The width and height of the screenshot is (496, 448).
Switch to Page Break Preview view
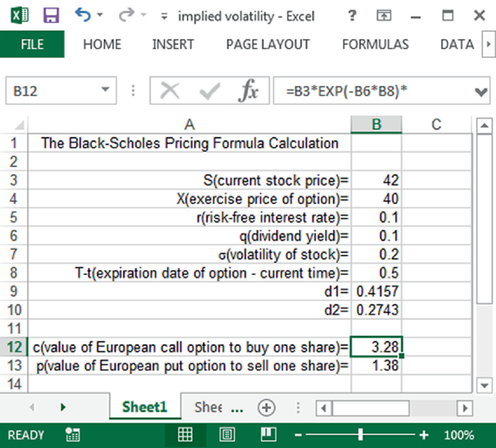point(269,435)
